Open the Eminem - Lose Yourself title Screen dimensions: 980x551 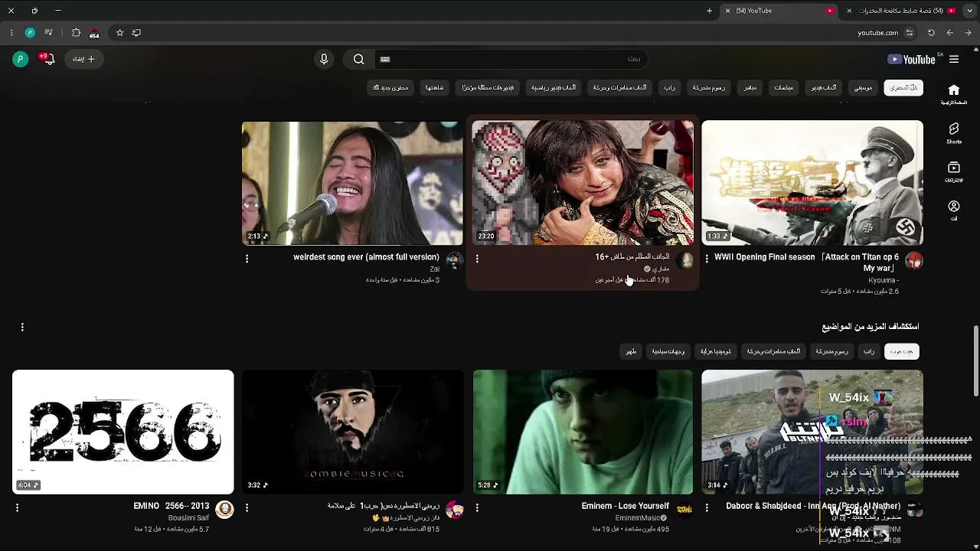click(626, 506)
